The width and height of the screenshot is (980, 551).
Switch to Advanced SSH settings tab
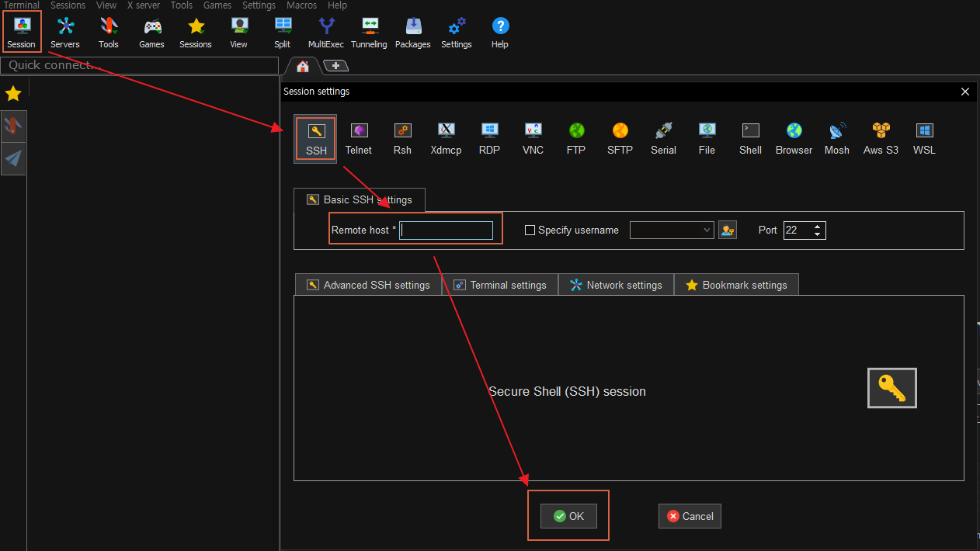[368, 285]
